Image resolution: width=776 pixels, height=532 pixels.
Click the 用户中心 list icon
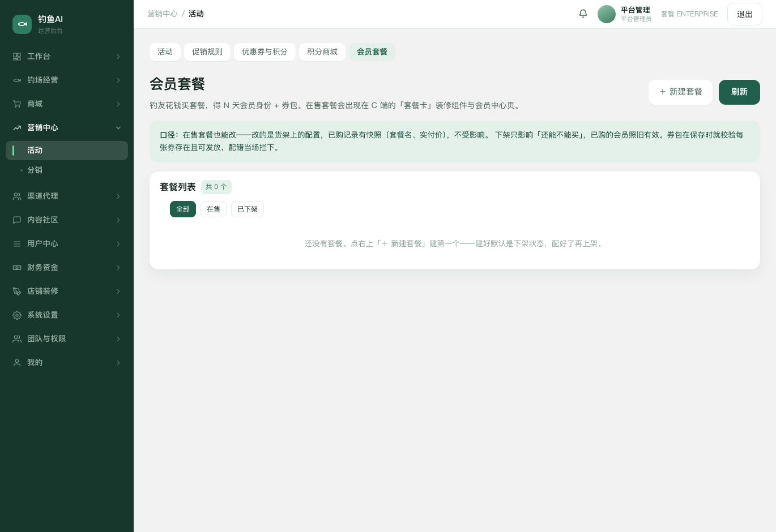[x=17, y=244]
